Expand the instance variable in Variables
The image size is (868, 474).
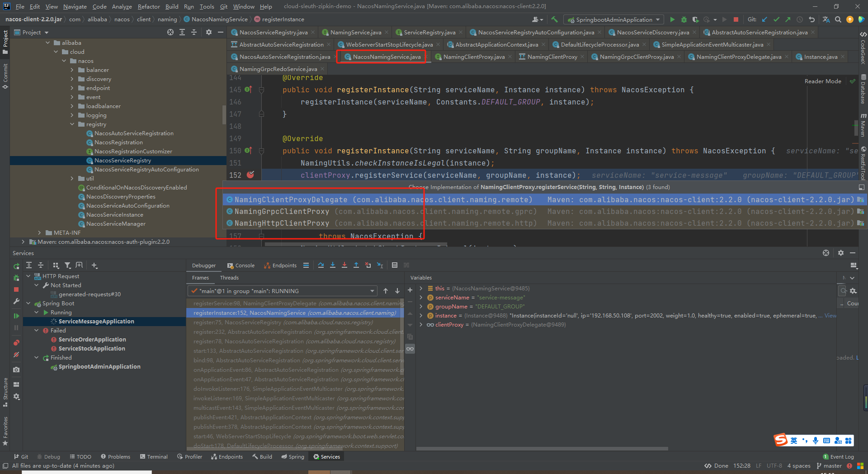tap(421, 316)
